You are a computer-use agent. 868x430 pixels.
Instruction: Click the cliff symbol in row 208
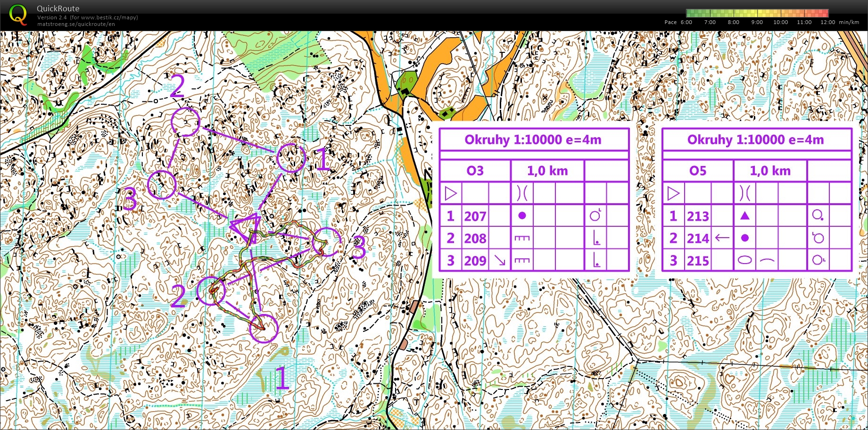(522, 238)
